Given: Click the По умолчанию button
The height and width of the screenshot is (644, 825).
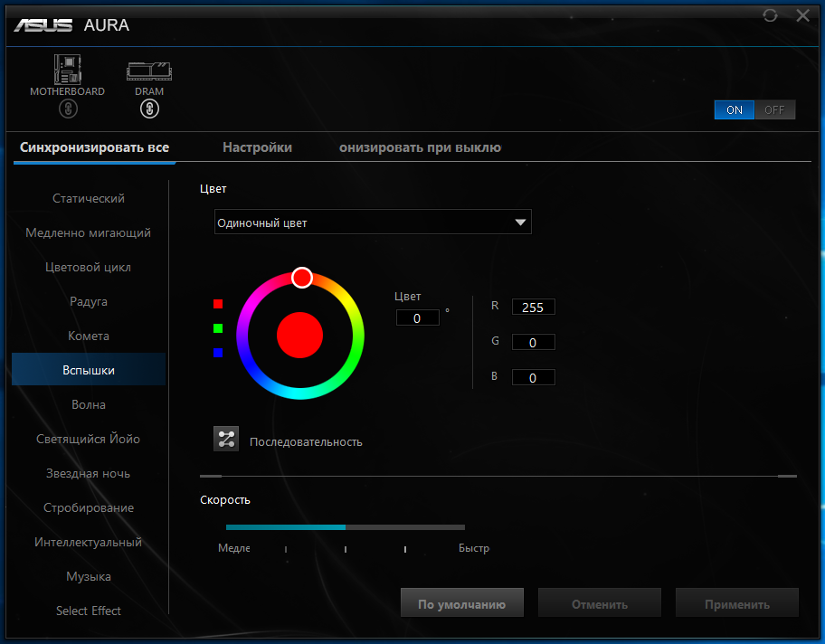Looking at the screenshot, I should (x=462, y=602).
